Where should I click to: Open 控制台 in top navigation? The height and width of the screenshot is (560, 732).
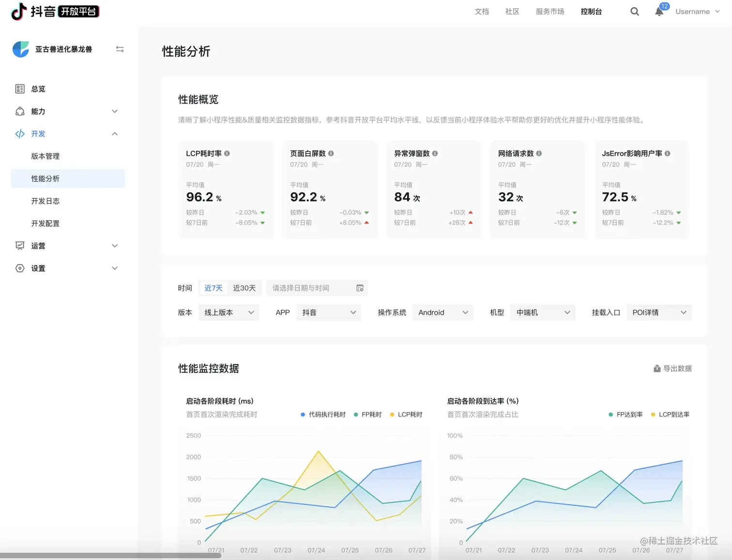pos(591,12)
